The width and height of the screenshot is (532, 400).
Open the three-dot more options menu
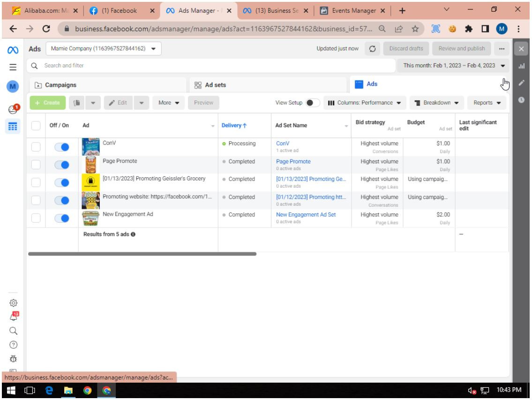click(502, 49)
